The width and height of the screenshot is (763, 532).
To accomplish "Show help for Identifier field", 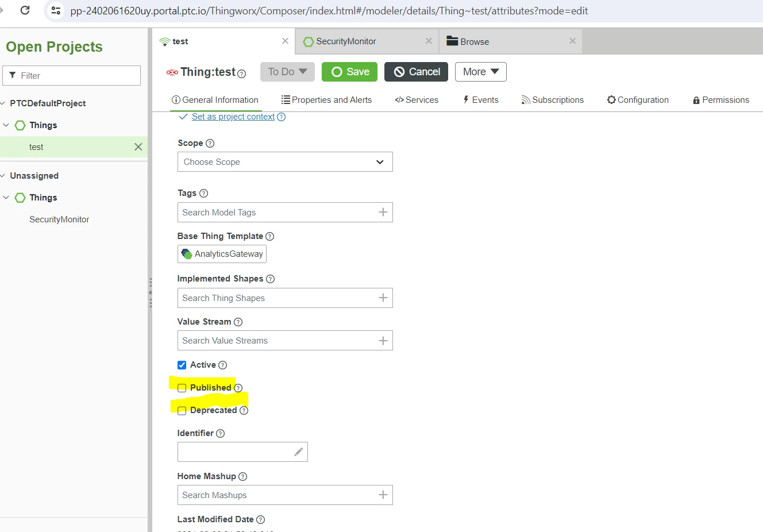I will click(221, 433).
